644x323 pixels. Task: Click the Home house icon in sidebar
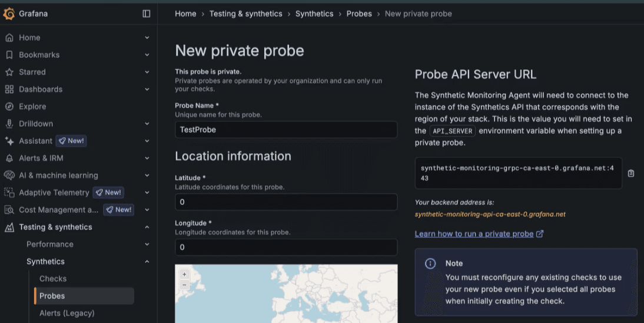[9, 38]
